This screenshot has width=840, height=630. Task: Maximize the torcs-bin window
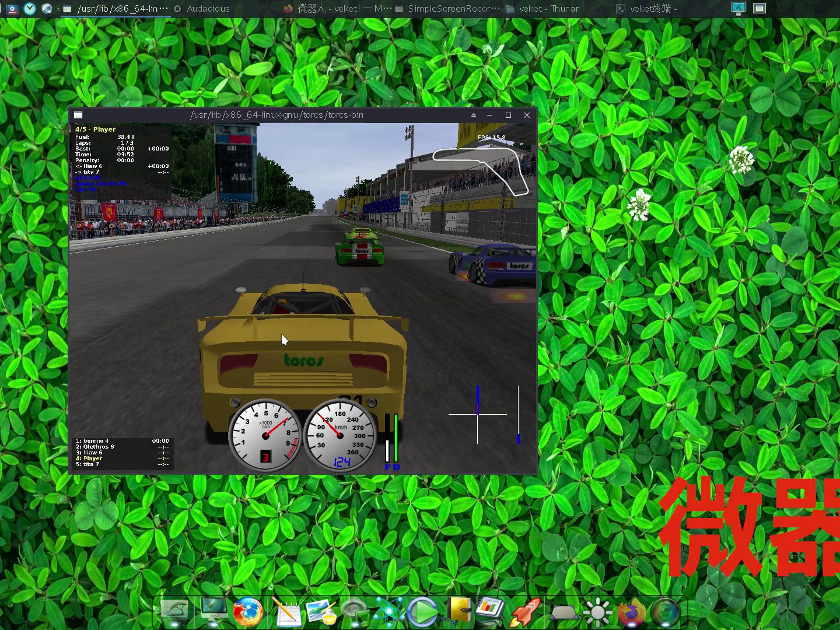click(x=508, y=116)
